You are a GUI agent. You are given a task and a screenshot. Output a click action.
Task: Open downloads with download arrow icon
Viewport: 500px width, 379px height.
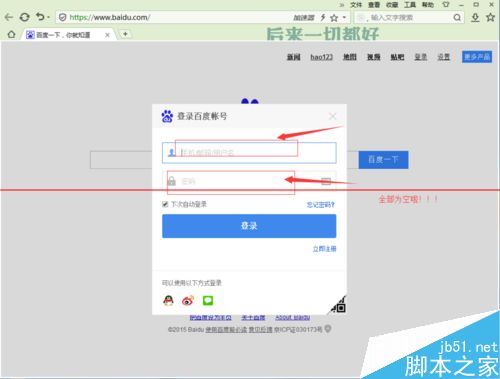[x=475, y=17]
